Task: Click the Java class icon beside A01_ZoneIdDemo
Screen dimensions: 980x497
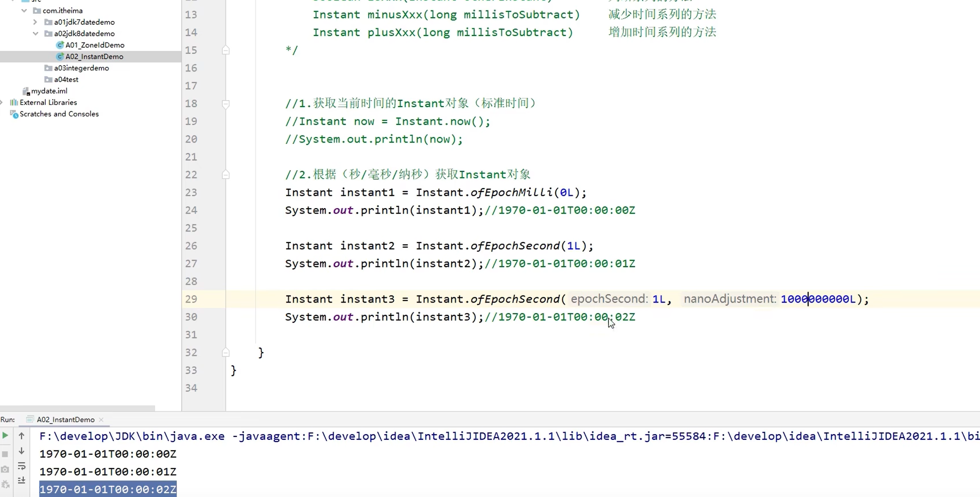Action: [60, 45]
